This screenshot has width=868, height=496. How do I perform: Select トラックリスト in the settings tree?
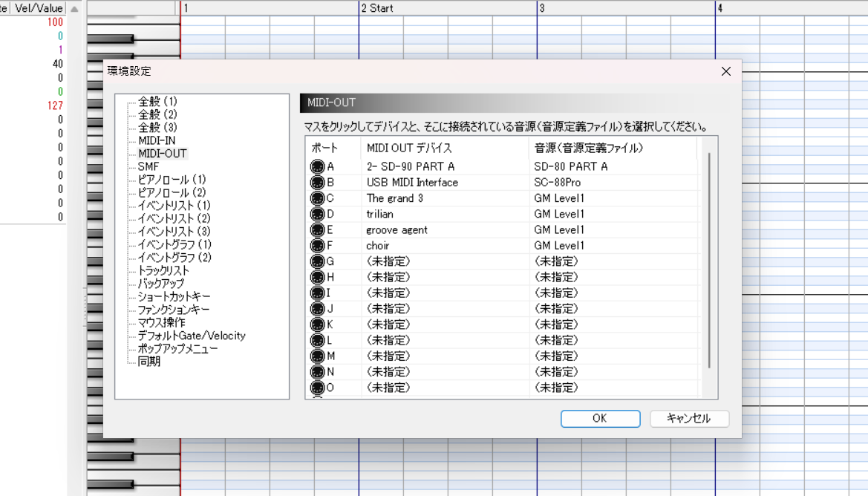[x=163, y=271]
